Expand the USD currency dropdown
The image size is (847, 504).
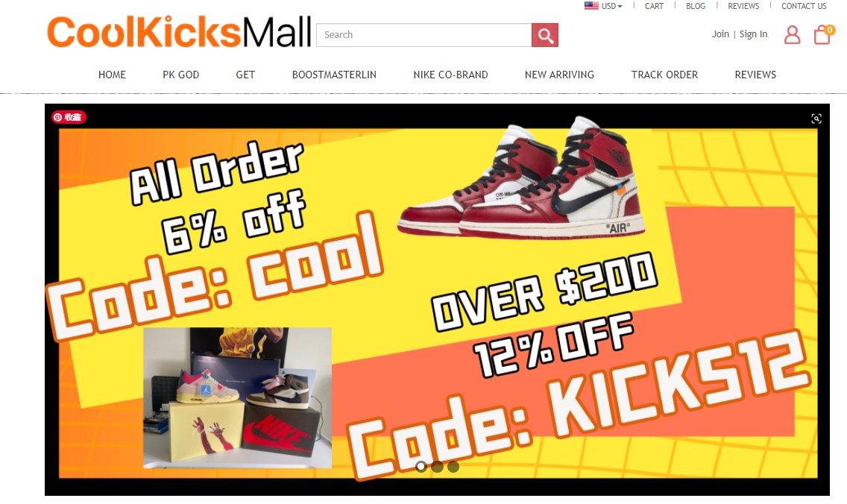point(612,6)
